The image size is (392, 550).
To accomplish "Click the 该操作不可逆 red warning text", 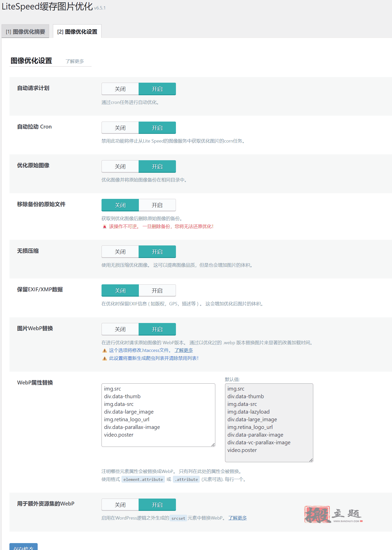I will coord(161,226).
